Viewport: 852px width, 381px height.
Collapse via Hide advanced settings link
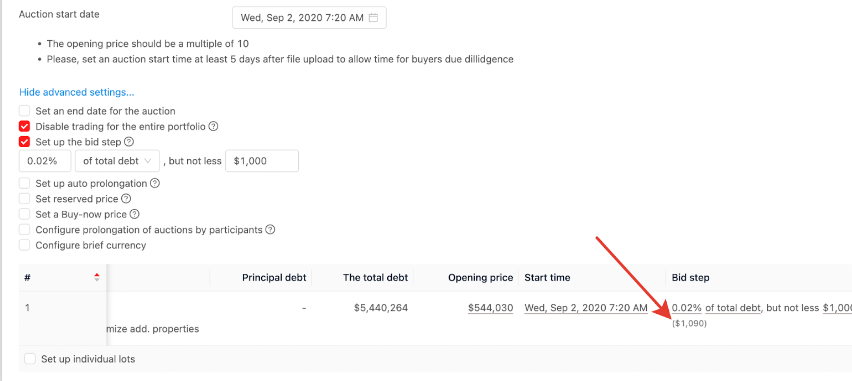point(77,92)
